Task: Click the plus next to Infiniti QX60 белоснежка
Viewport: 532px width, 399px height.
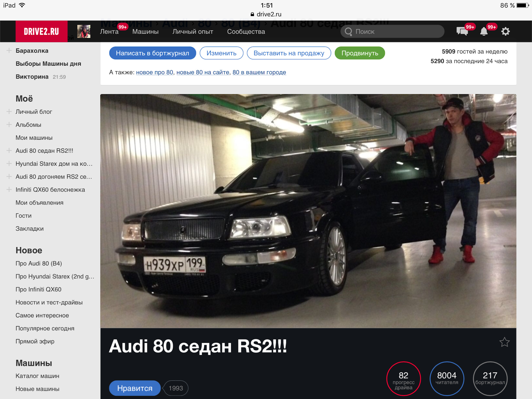Action: pyautogui.click(x=9, y=190)
